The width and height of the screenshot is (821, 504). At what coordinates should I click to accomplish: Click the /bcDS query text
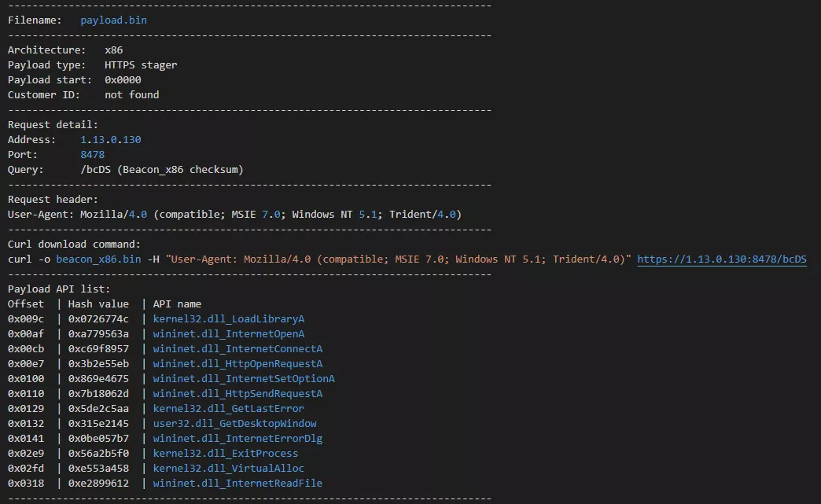95,170
